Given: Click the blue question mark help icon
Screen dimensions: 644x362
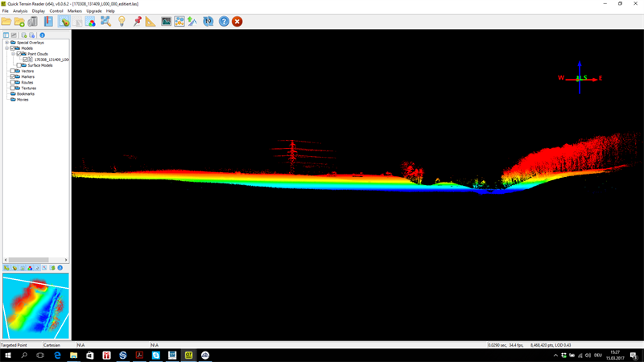Looking at the screenshot, I should tap(224, 22).
